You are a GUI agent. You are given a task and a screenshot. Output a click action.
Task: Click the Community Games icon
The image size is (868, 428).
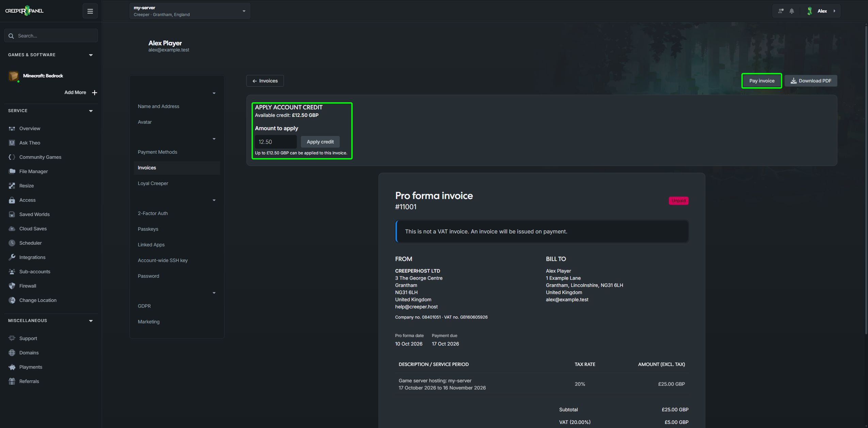click(x=12, y=157)
